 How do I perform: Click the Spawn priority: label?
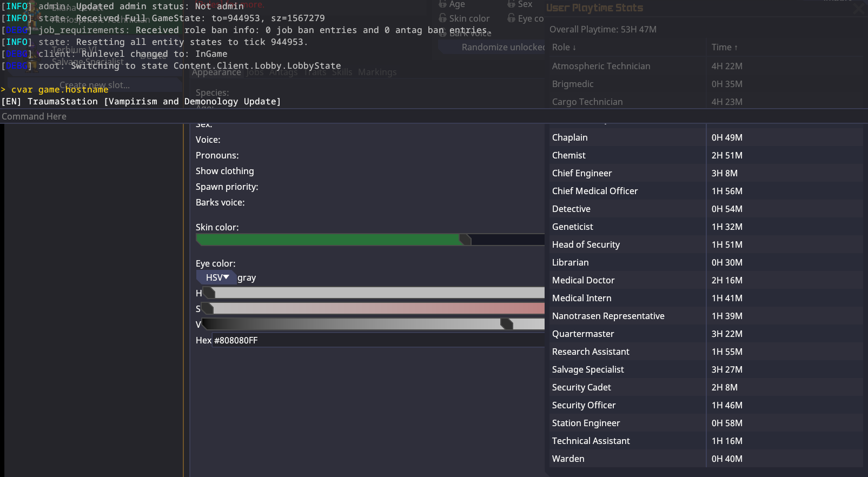click(227, 187)
